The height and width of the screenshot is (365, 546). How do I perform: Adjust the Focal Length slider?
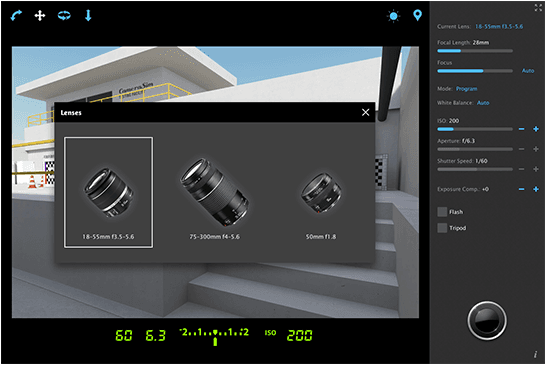point(475,51)
